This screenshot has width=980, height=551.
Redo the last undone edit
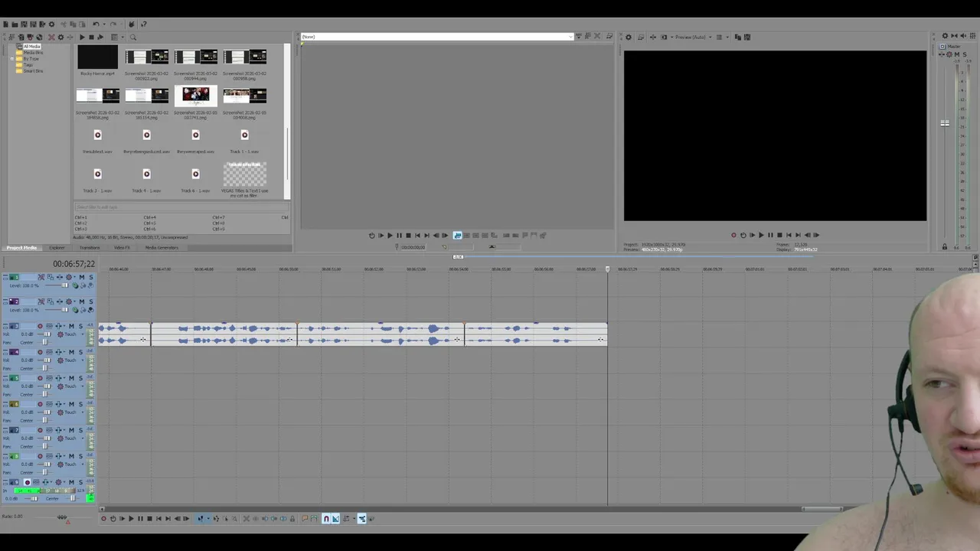pyautogui.click(x=113, y=24)
